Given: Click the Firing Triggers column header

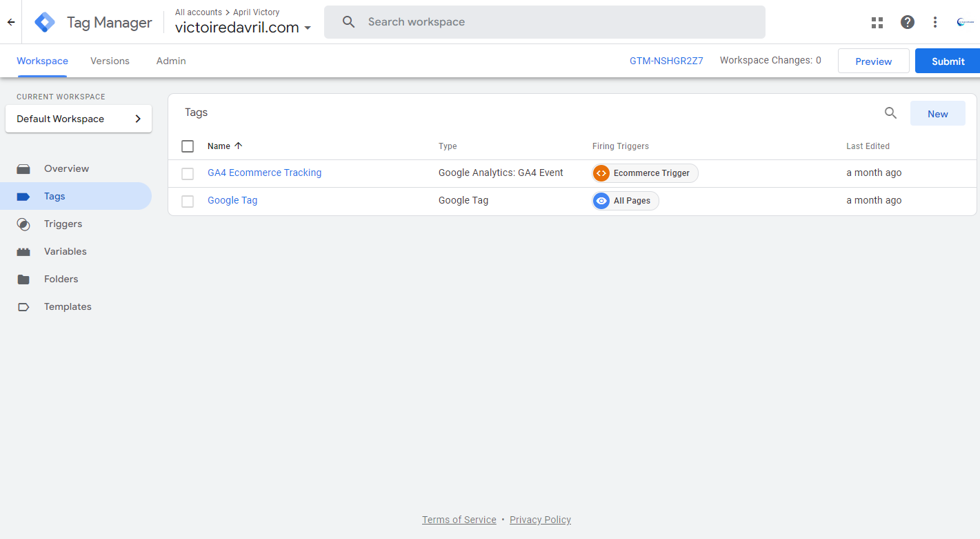Looking at the screenshot, I should 621,146.
